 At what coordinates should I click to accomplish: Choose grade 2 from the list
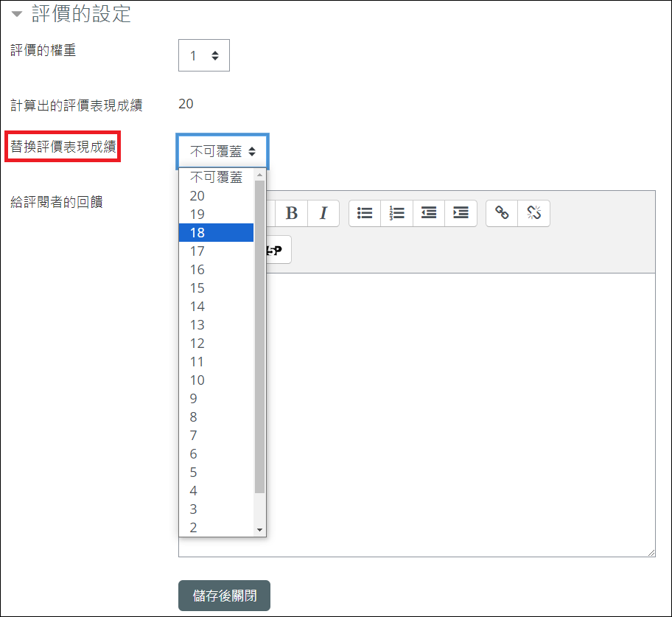216,527
